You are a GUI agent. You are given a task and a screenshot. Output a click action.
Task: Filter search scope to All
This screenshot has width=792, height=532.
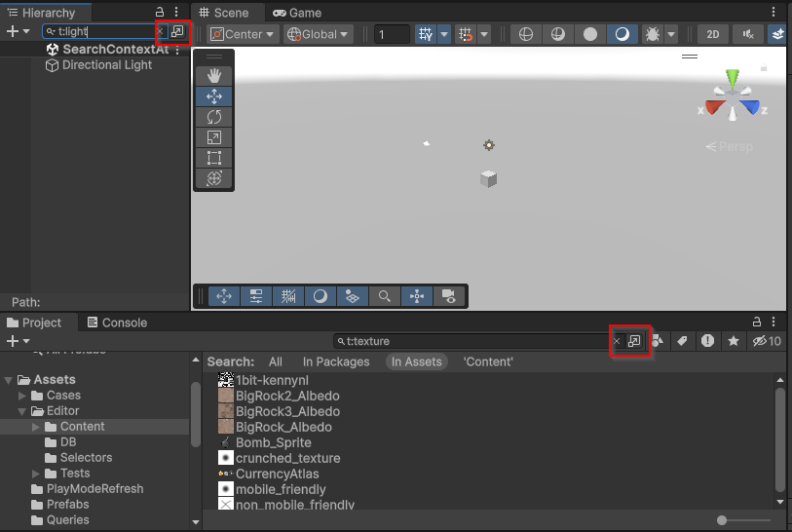pos(276,361)
